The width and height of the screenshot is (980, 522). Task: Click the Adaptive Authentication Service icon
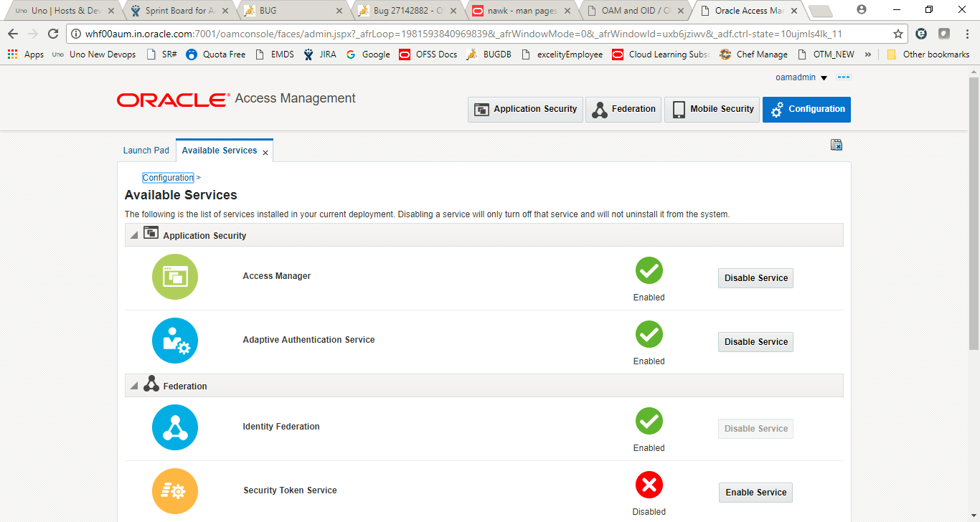(x=175, y=341)
